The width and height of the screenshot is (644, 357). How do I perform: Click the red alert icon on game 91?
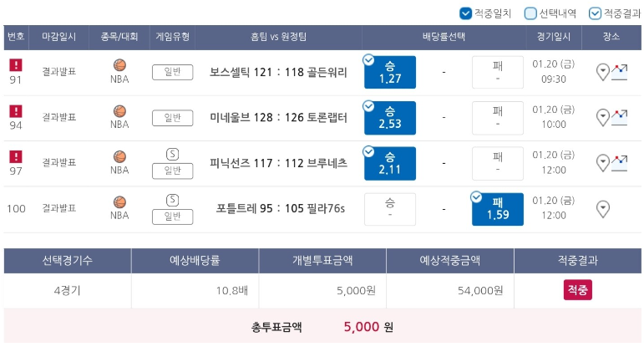tap(16, 65)
